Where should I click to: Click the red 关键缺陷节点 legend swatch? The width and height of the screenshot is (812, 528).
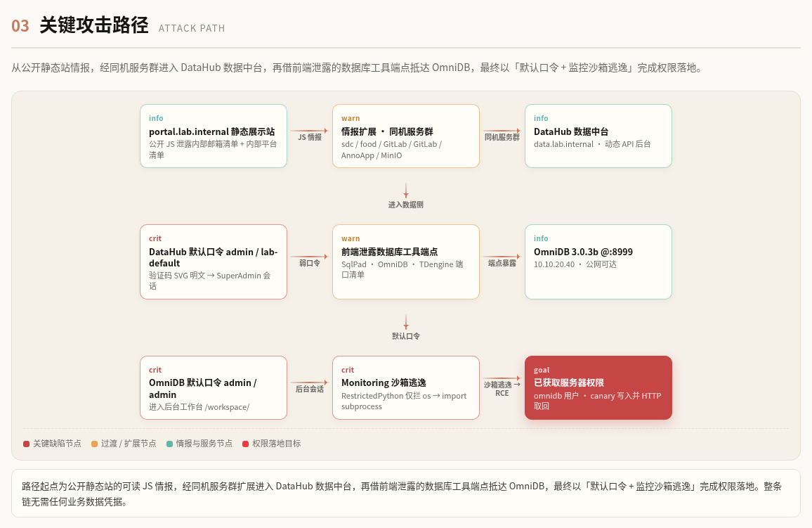(27, 444)
